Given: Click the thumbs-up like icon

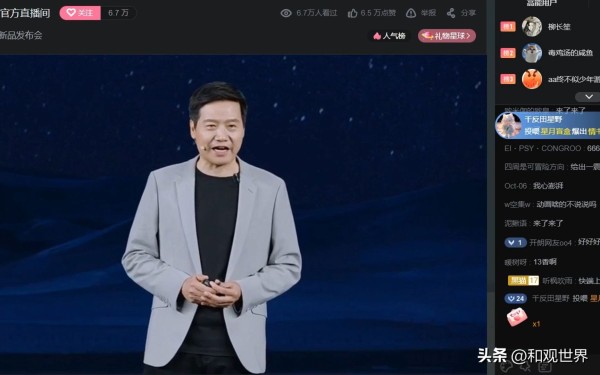Looking at the screenshot, I should click(352, 13).
